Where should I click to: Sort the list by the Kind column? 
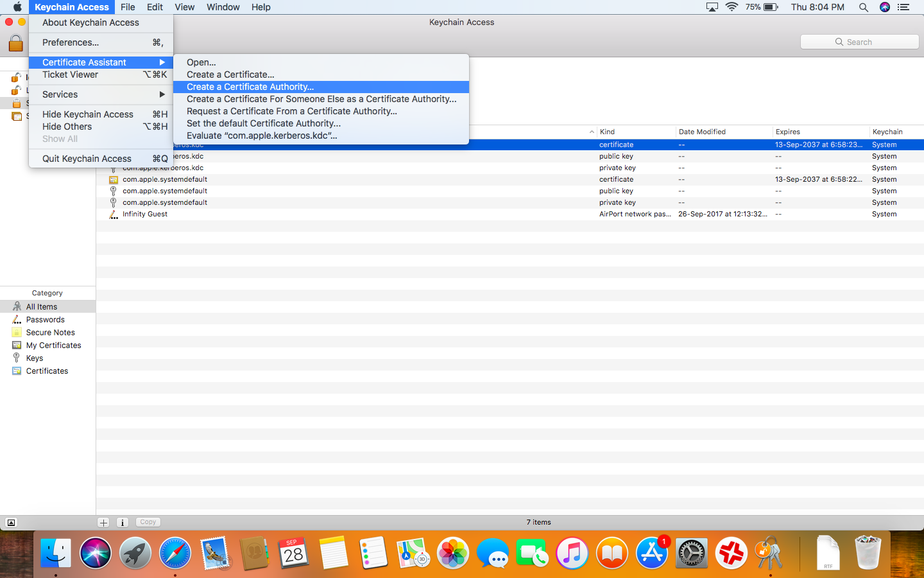(636, 132)
